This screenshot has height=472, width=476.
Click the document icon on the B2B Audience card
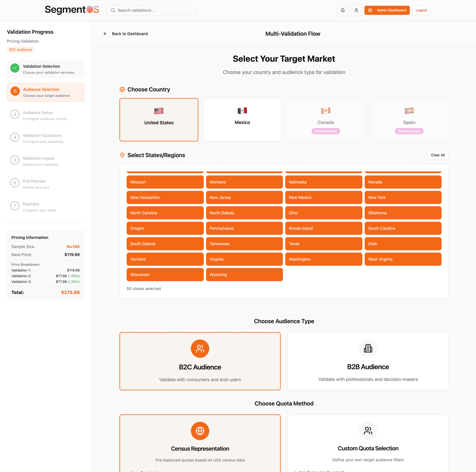pos(368,348)
